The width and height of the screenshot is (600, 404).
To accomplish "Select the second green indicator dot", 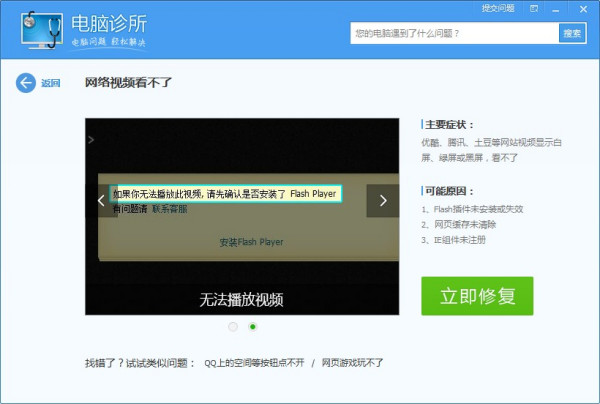I will tap(253, 327).
